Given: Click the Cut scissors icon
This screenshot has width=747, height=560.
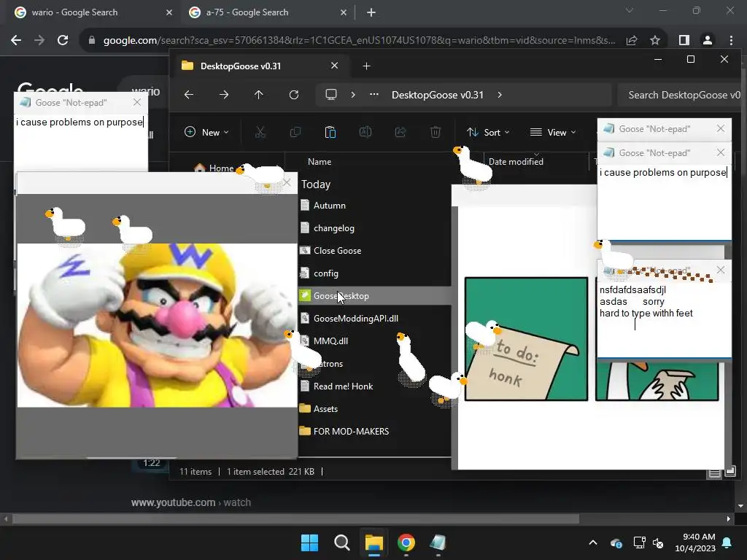Looking at the screenshot, I should point(260,133).
